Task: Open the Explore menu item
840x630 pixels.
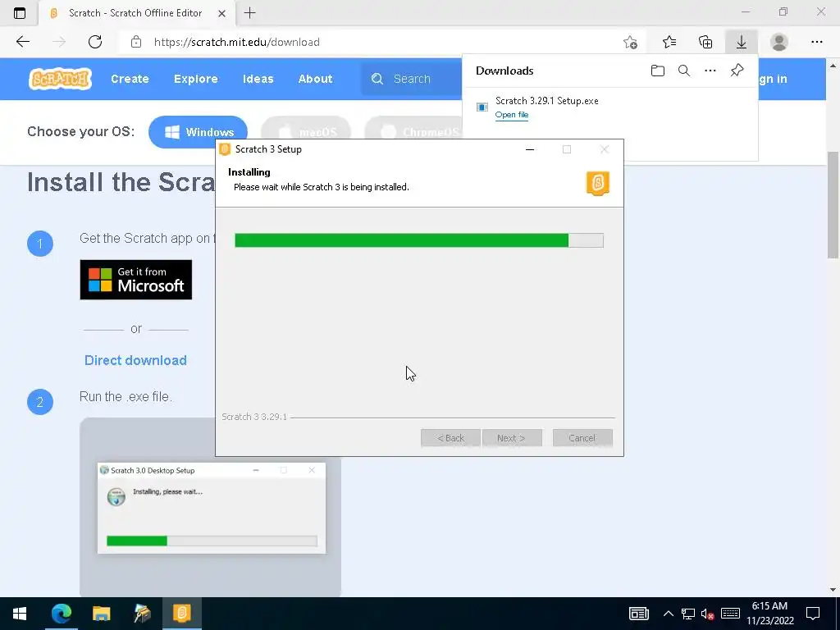Action: click(195, 79)
